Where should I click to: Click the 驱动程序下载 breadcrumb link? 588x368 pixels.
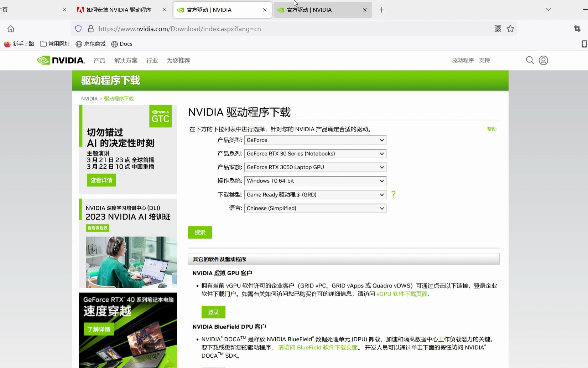coord(119,99)
